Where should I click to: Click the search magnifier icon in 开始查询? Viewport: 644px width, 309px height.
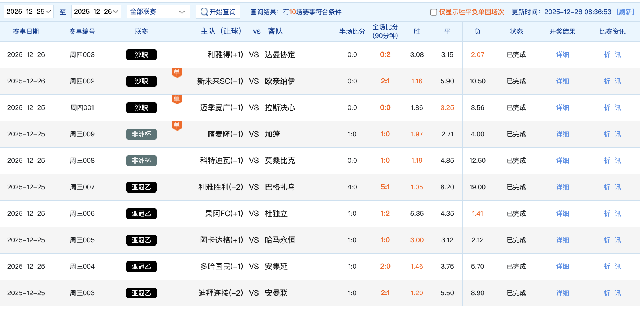pos(204,12)
